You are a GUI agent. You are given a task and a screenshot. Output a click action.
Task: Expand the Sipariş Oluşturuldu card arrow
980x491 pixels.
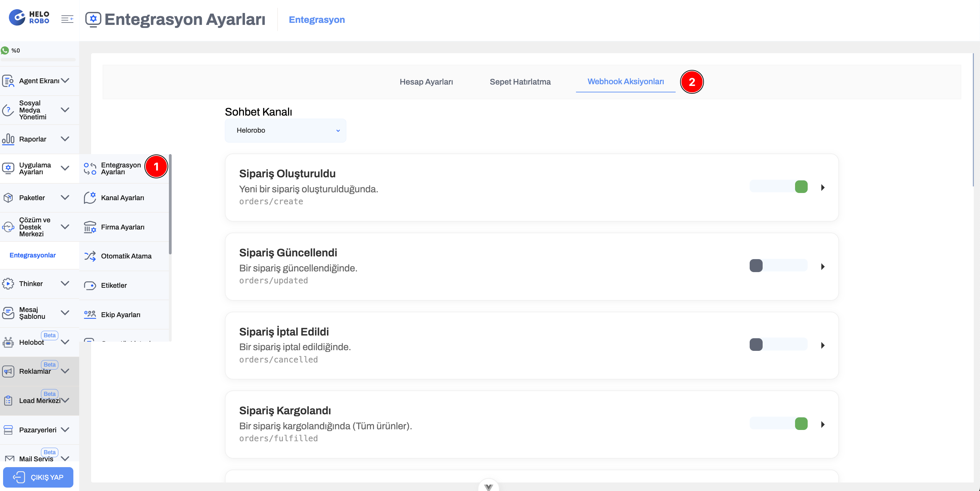pyautogui.click(x=823, y=187)
